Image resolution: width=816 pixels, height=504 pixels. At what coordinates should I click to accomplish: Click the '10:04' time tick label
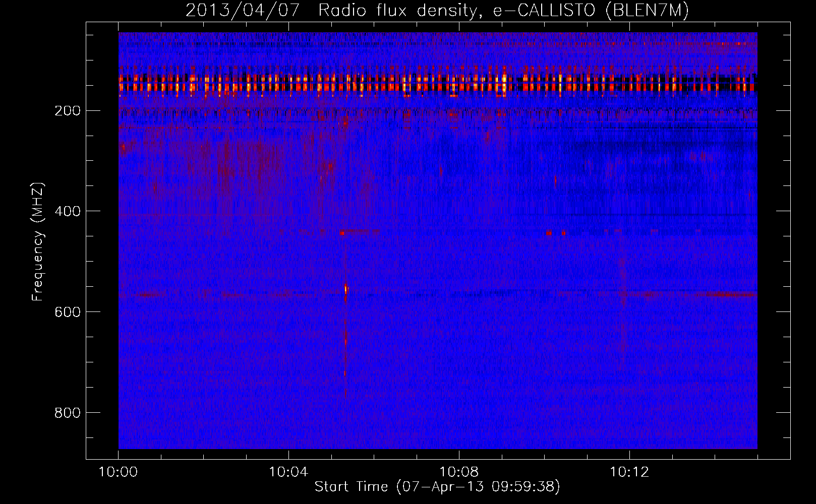(x=288, y=472)
